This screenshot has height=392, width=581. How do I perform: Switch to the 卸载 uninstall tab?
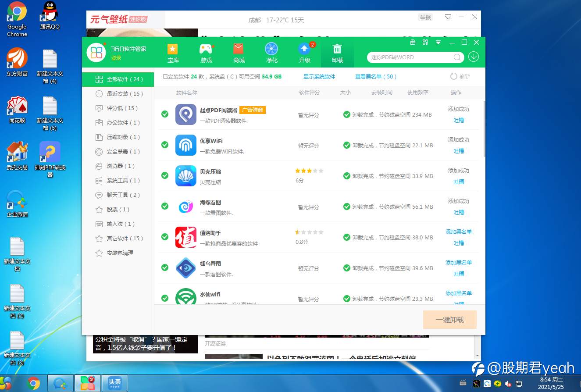[x=337, y=52]
